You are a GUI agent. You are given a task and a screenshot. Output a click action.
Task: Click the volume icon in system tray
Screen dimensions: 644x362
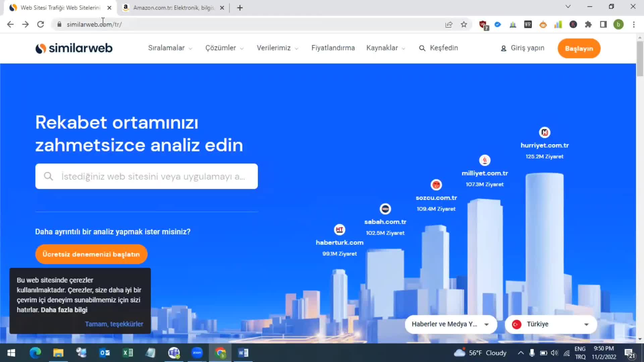pyautogui.click(x=554, y=353)
